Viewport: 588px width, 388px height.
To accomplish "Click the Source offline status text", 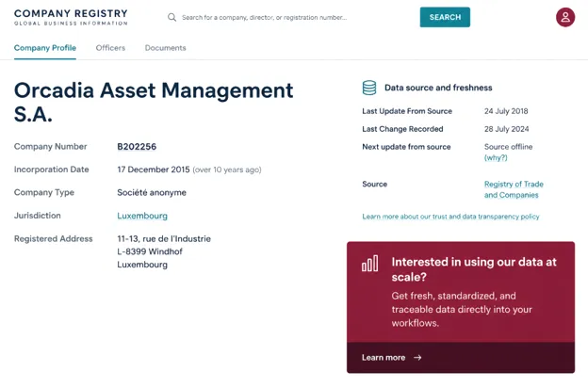I will click(508, 147).
